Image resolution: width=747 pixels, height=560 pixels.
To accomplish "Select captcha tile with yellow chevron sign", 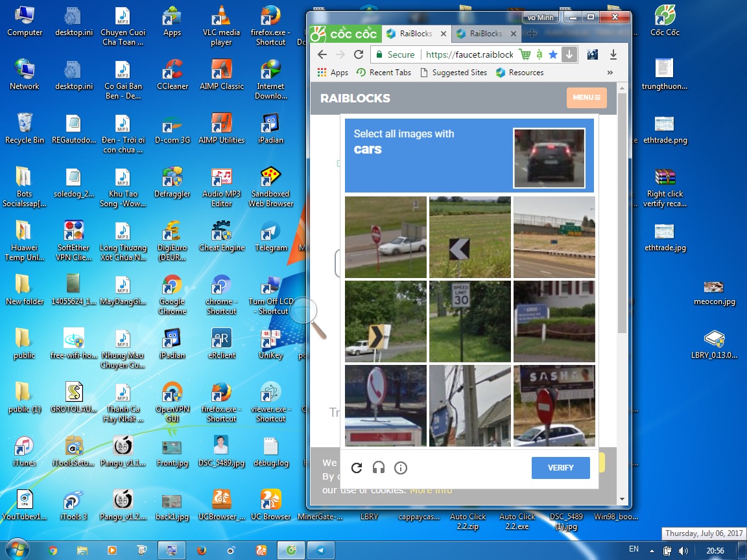I will coord(386,321).
